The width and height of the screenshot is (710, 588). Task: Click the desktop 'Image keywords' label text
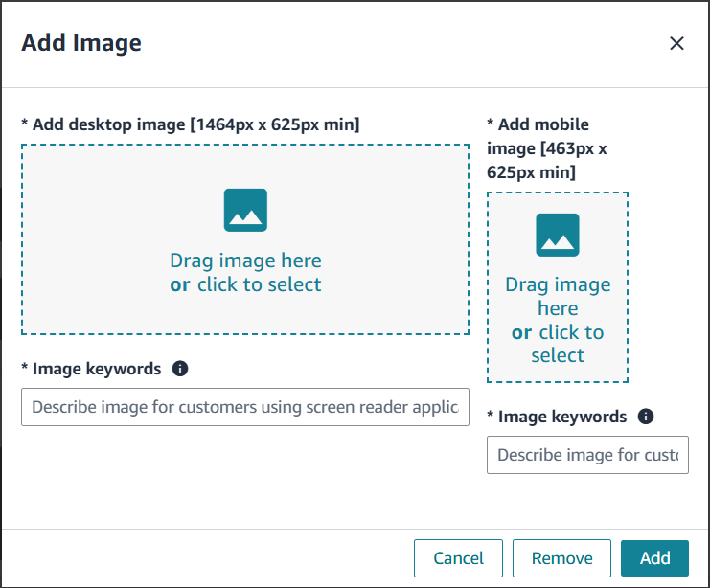(x=96, y=369)
